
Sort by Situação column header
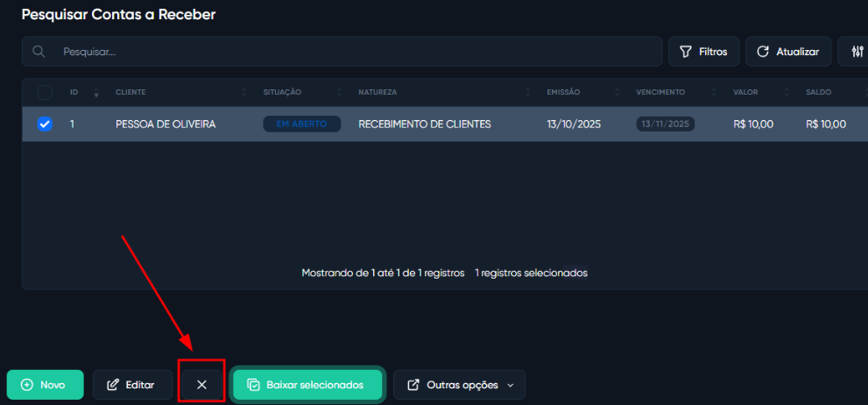(282, 92)
